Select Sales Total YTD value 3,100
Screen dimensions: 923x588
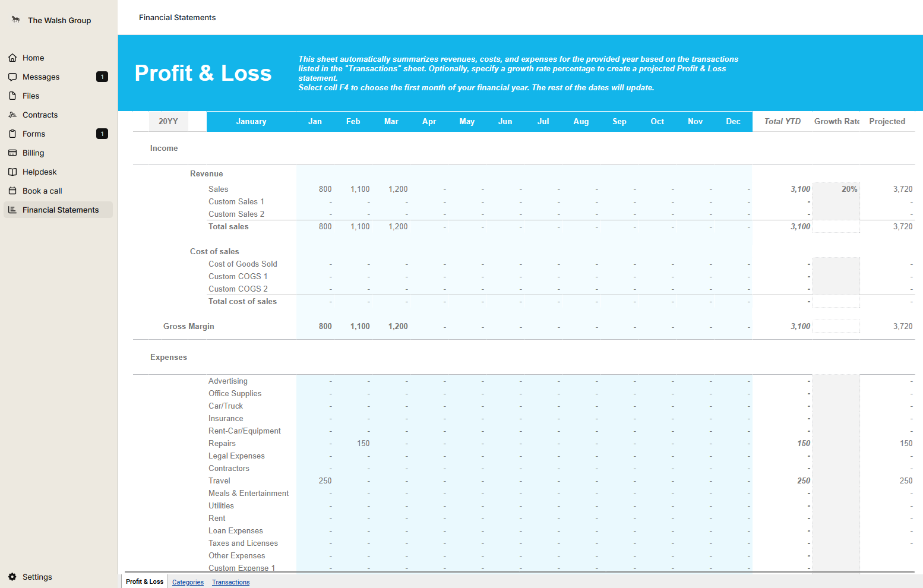[x=800, y=189]
